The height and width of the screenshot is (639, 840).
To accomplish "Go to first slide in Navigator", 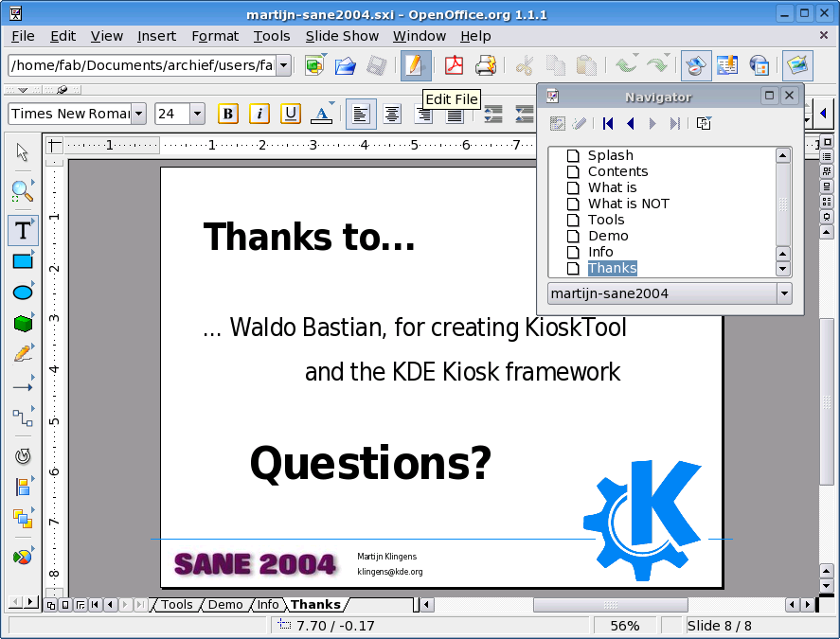I will click(x=608, y=124).
